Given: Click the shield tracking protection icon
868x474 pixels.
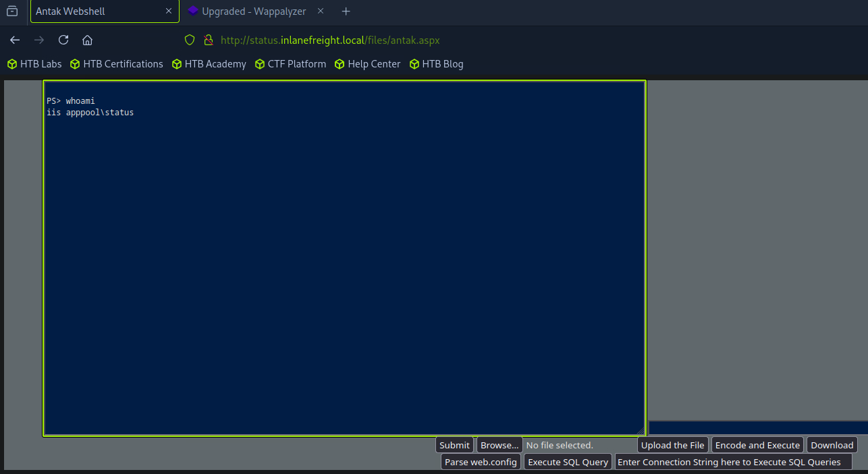Looking at the screenshot, I should [190, 40].
